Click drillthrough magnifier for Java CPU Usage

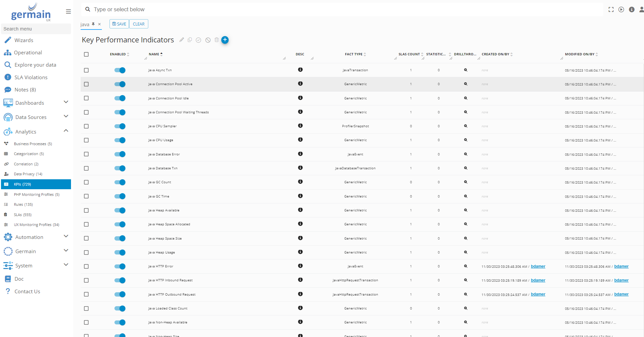[465, 140]
